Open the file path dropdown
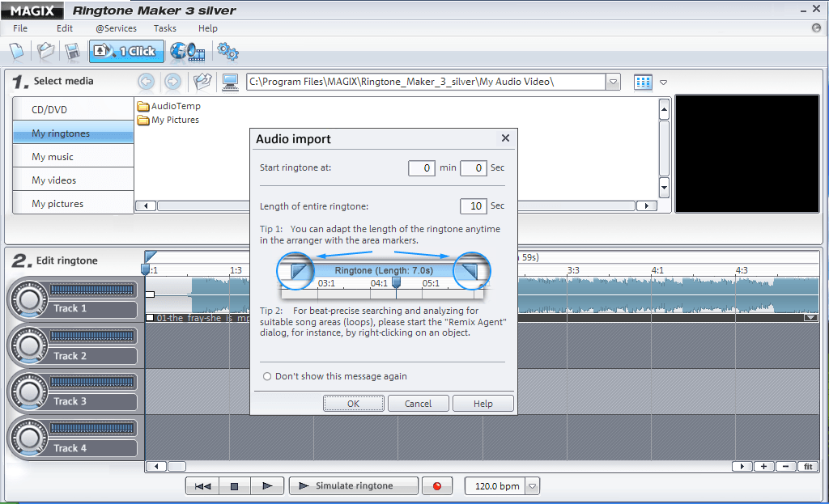The width and height of the screenshot is (829, 504). pos(614,82)
